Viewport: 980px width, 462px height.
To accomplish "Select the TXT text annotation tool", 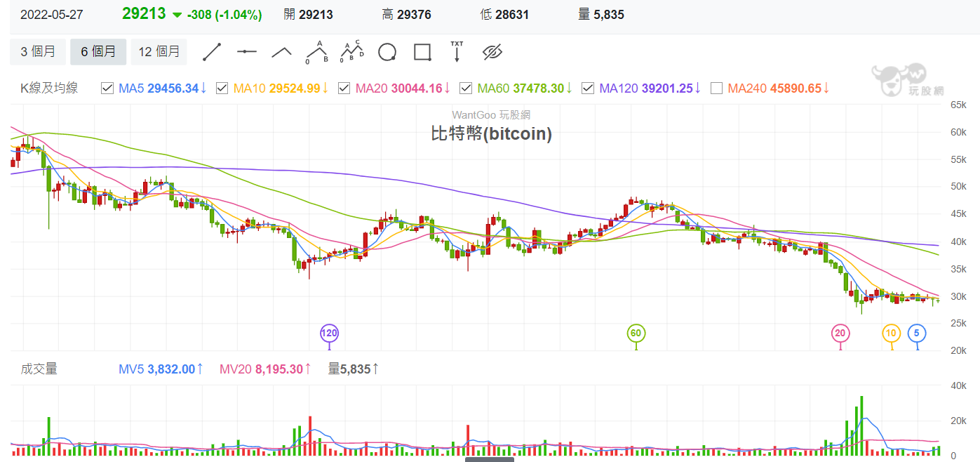I will 457,51.
